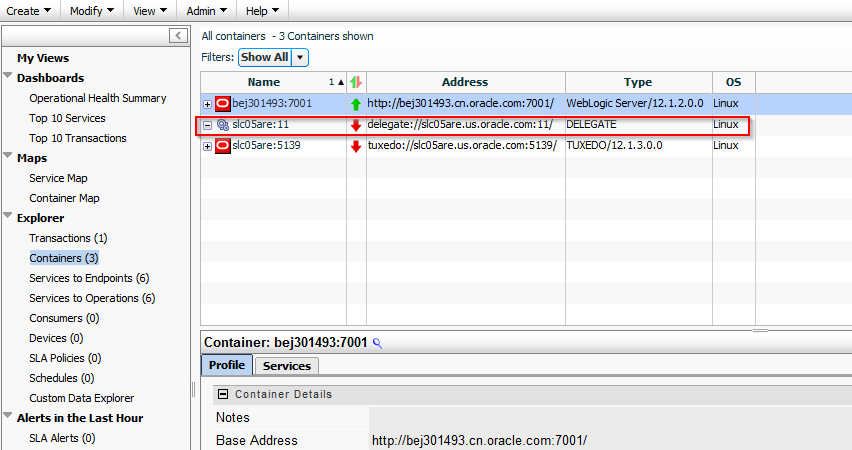Click the Oracle icon for slc05are:5139
The image size is (852, 450).
(223, 146)
